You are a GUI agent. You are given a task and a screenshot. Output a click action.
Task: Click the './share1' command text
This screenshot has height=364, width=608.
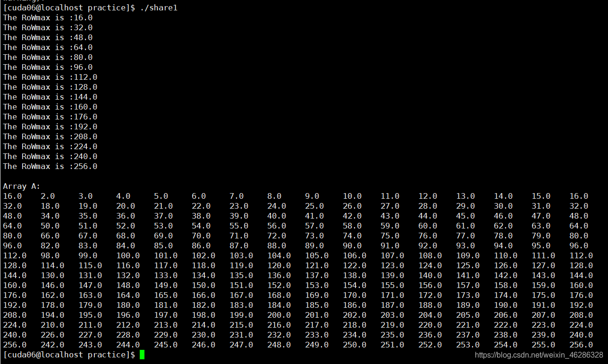tap(159, 8)
